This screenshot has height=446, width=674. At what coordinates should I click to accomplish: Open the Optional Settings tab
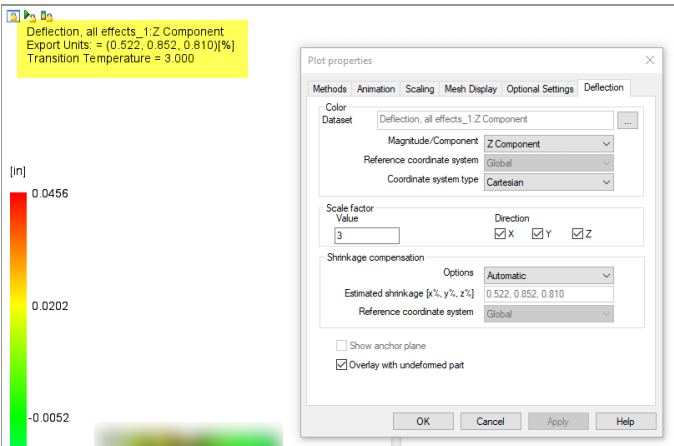540,89
